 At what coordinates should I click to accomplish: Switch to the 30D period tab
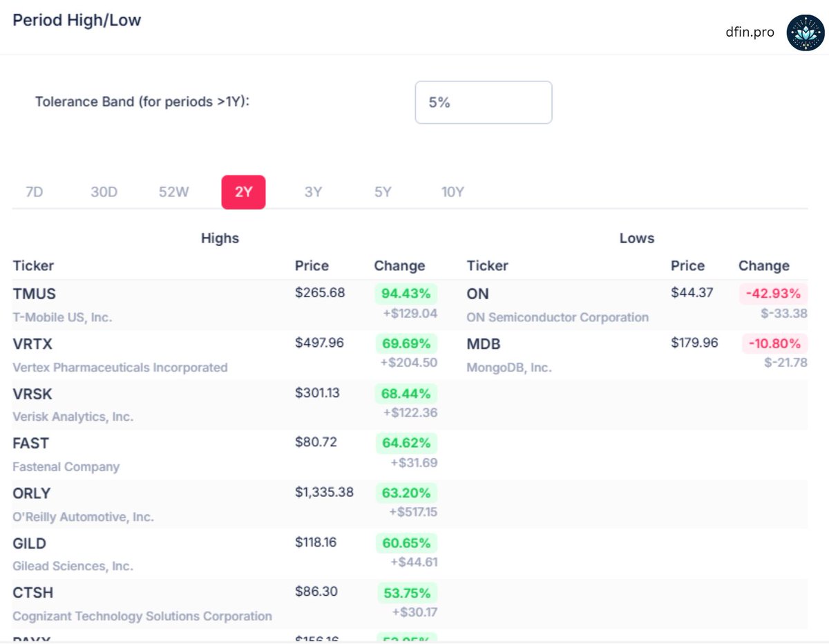(104, 192)
